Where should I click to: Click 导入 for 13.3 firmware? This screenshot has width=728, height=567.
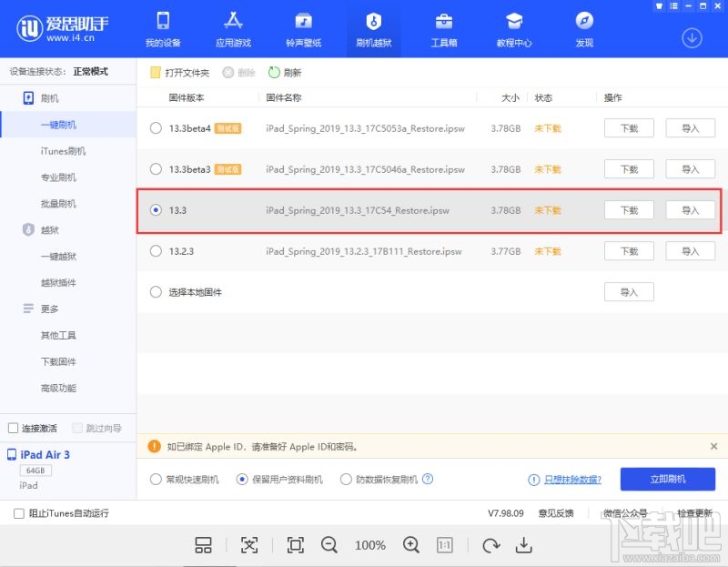tap(691, 210)
